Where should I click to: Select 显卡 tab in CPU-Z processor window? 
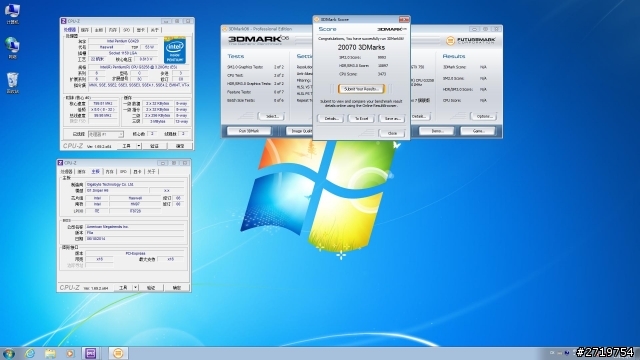tap(141, 30)
